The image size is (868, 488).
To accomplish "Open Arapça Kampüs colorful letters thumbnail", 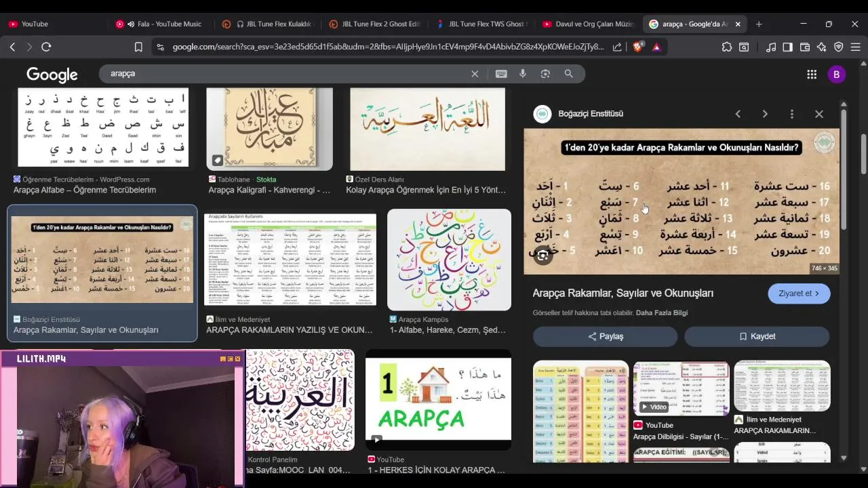I will click(449, 260).
